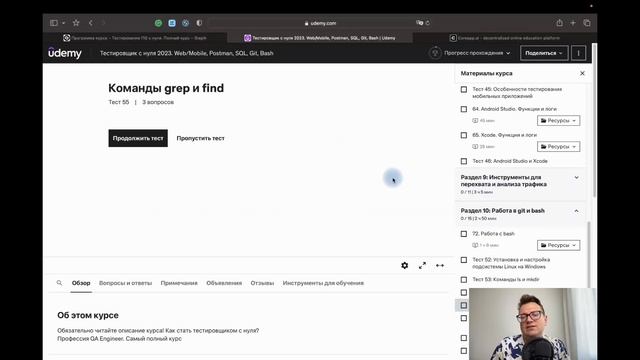Viewport: 640px width, 360px height.
Task: Click the lock icon beside udemy.com
Action: click(x=307, y=23)
